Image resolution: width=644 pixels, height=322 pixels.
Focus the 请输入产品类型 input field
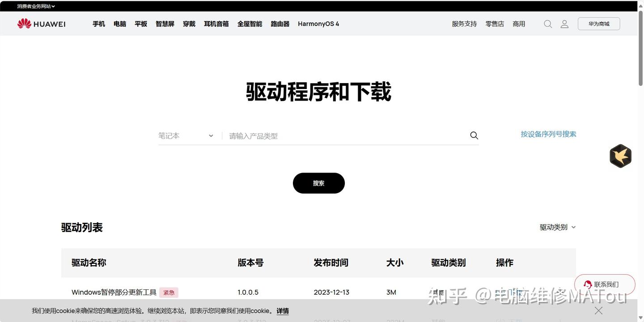tap(347, 136)
